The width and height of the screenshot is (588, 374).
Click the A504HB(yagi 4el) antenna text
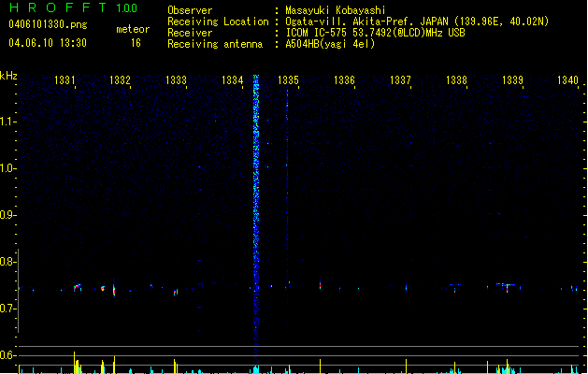330,44
